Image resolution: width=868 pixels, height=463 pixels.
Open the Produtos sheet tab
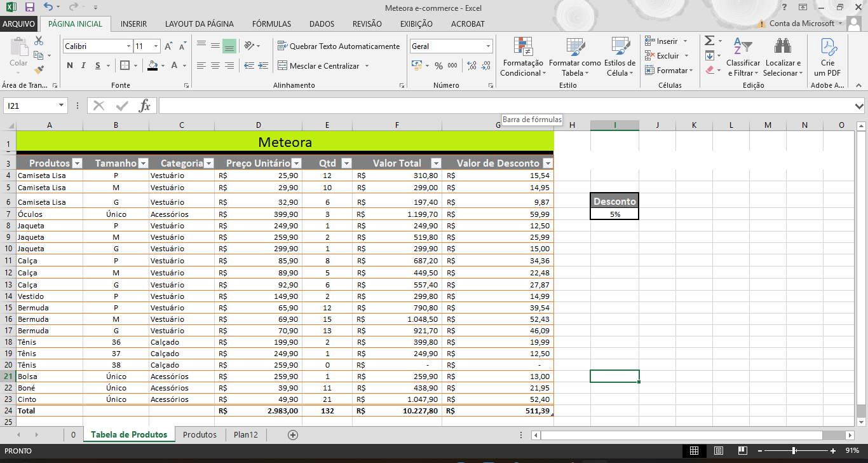click(200, 434)
